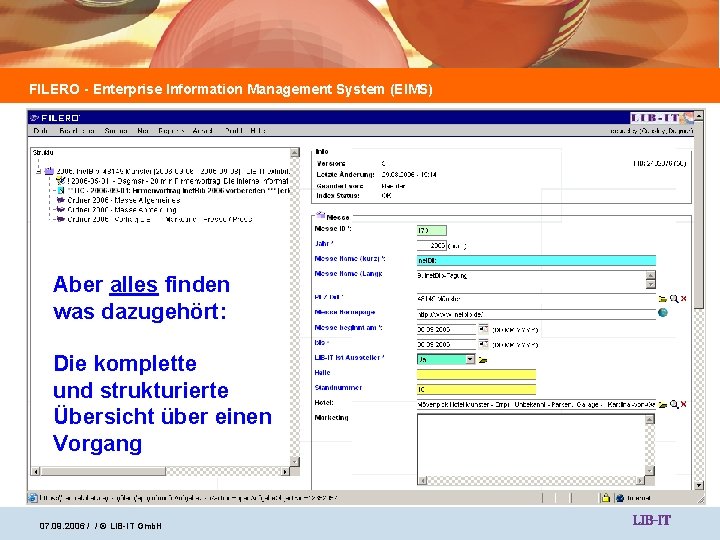The height and width of the screenshot is (540, 720).
Task: Click the up arrow of the Struktur tree scrollbar
Action: pyautogui.click(x=295, y=152)
